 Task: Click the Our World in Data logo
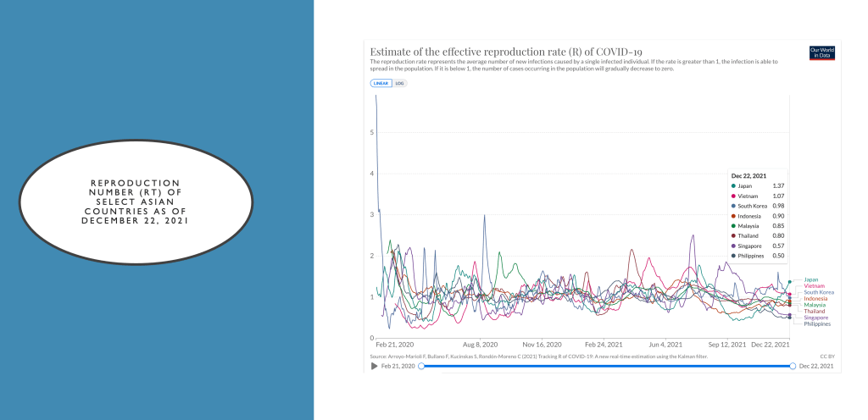tap(821, 52)
